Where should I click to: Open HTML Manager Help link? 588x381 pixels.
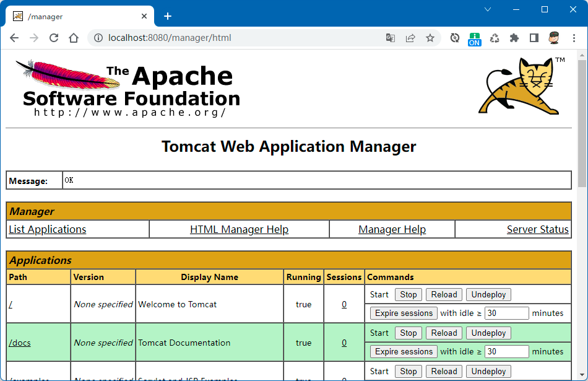coord(240,229)
